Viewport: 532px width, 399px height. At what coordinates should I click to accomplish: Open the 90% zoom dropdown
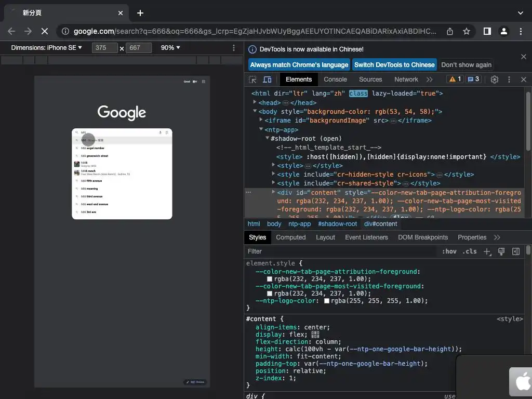[x=170, y=48]
